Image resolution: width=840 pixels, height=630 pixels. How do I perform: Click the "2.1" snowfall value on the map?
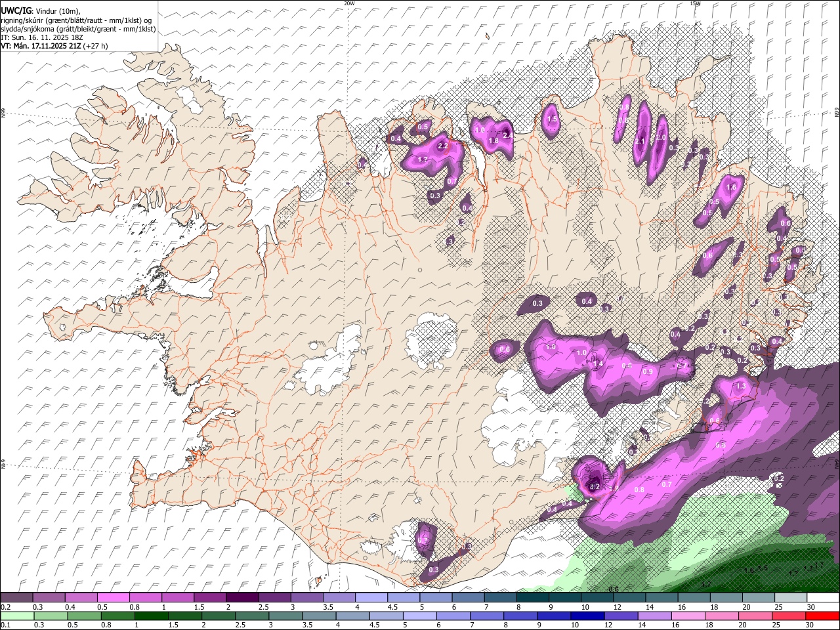640,141
